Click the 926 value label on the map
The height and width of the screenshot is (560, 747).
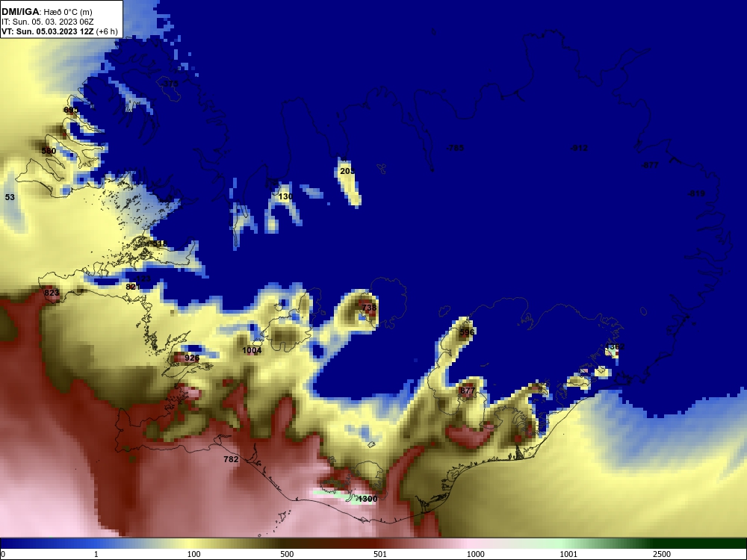pos(192,358)
